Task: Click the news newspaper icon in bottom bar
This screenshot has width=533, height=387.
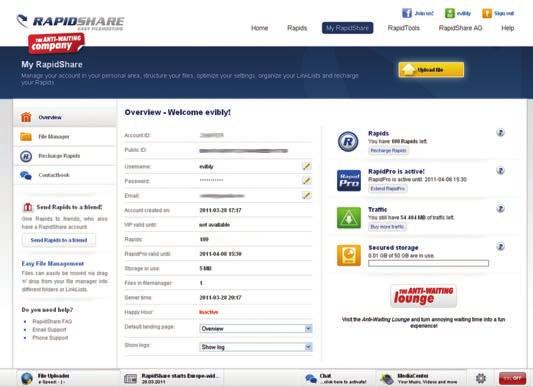Action: point(130,378)
